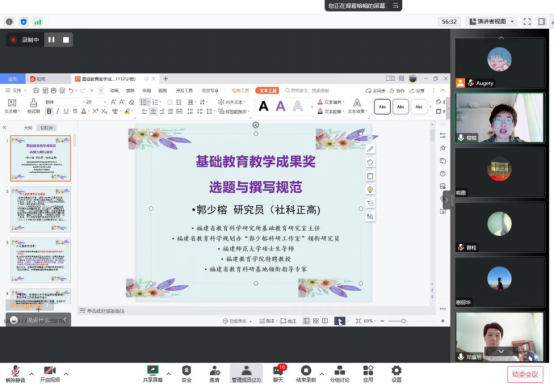
Task: Select slide 2 thumbnail
Action: 41,209
